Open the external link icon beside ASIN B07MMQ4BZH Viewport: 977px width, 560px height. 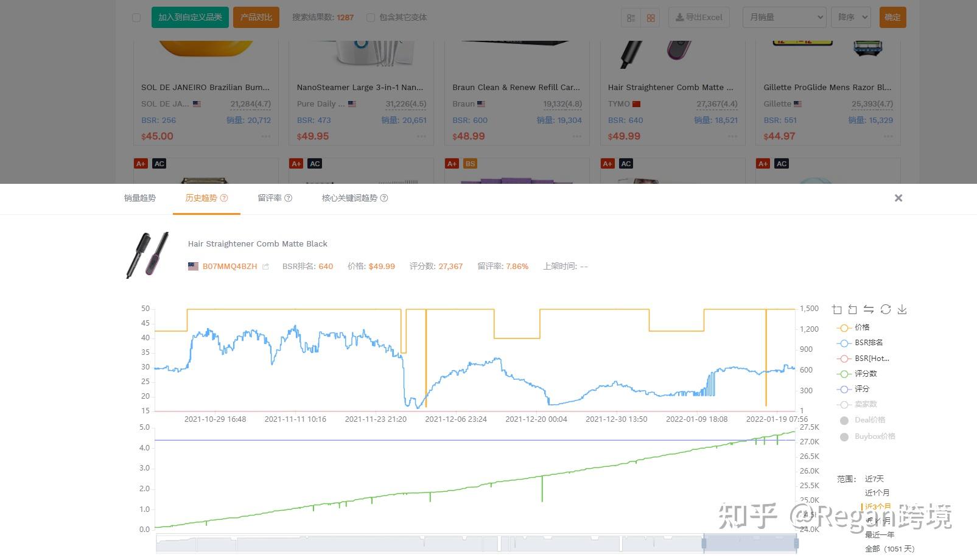tap(265, 267)
